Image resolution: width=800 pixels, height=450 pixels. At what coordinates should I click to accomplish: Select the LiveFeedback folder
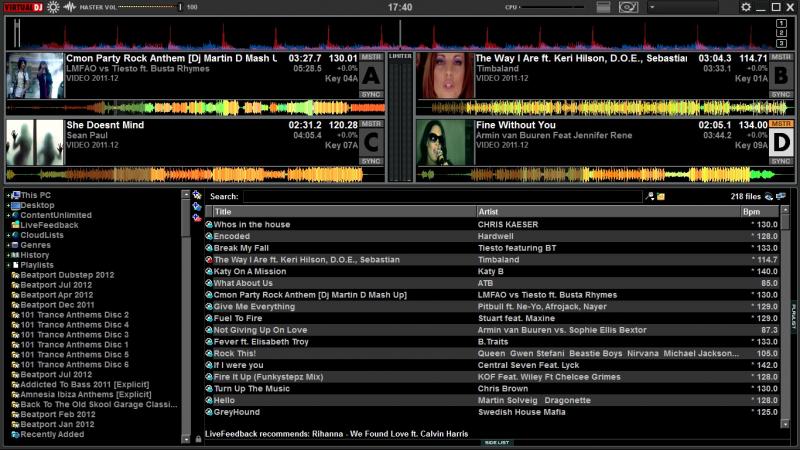(49, 225)
